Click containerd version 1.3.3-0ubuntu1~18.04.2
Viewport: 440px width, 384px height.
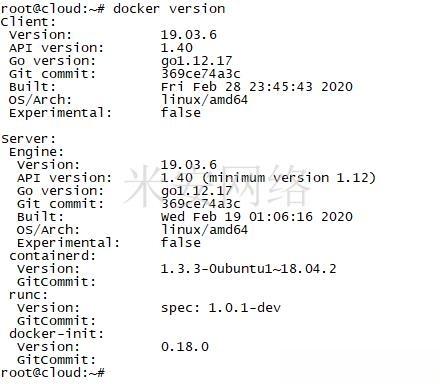249,269
